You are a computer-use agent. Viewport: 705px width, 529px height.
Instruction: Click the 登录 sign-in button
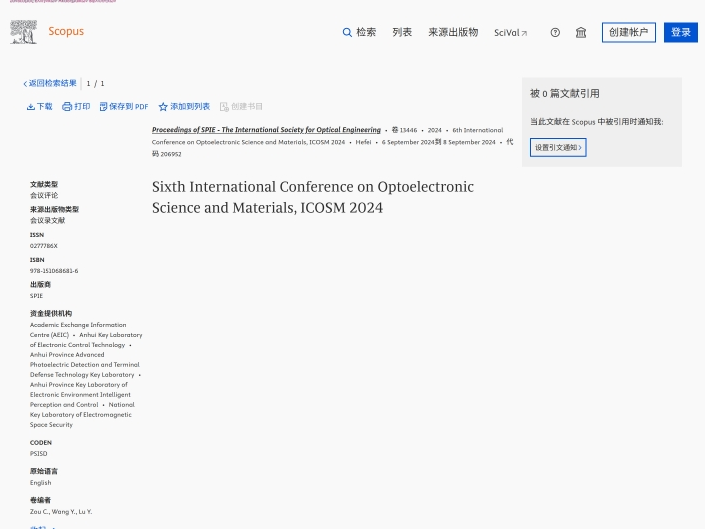click(x=680, y=32)
